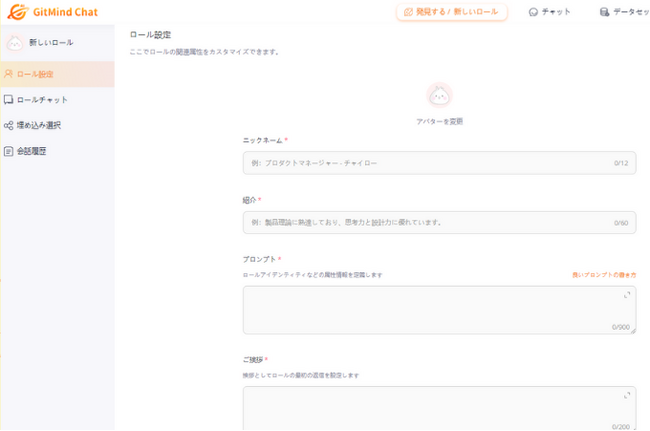Click the ロール設定 page heading
This screenshot has width=650, height=431.
click(x=150, y=35)
